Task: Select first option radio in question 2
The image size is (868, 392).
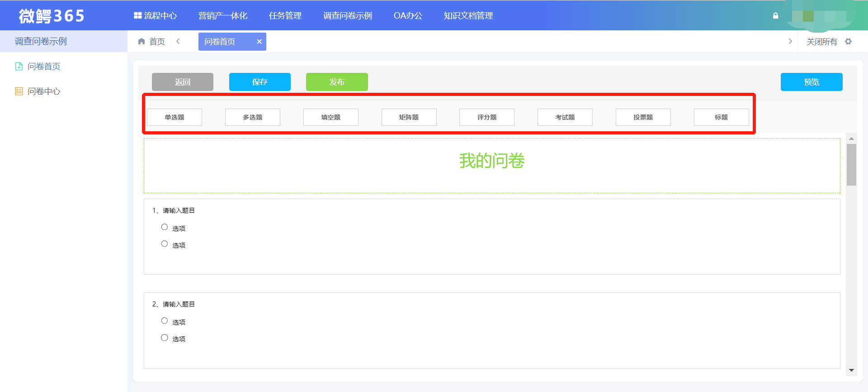Action: (165, 321)
